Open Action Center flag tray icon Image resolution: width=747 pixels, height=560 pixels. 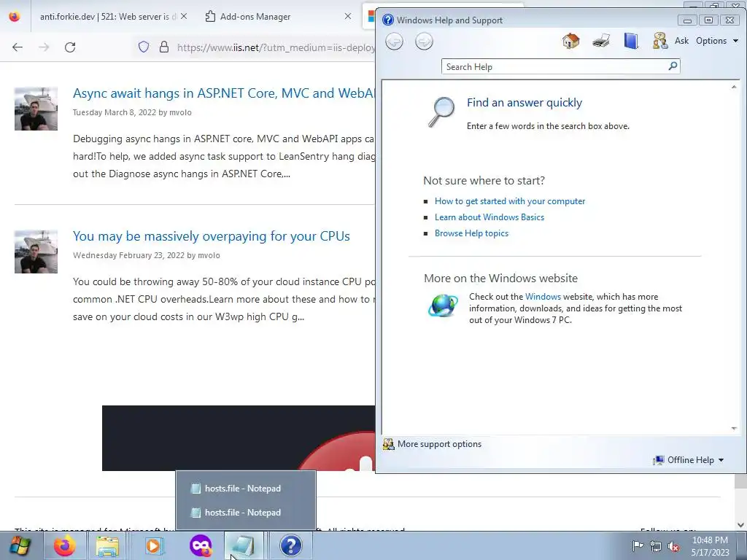(x=638, y=546)
